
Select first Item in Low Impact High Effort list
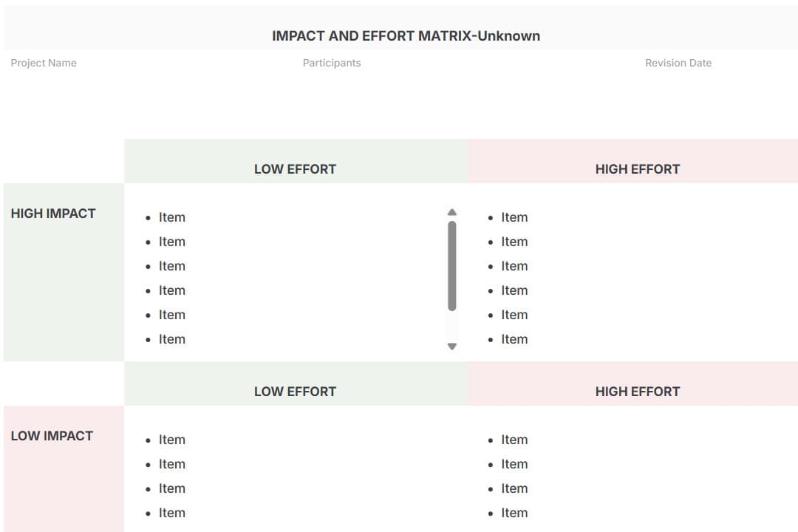514,440
